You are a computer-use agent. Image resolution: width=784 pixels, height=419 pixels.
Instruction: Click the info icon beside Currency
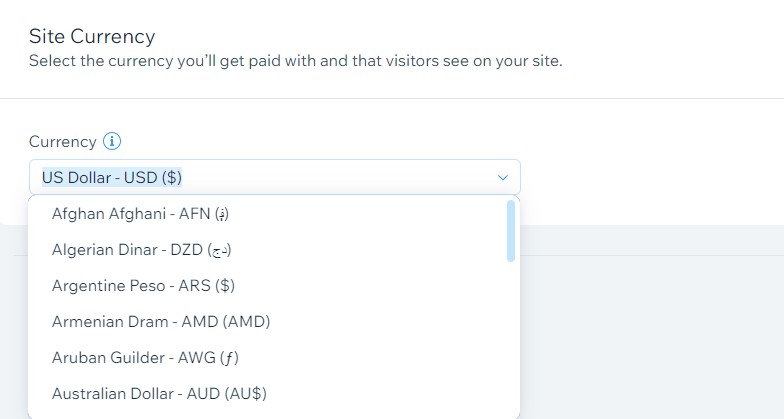click(112, 142)
